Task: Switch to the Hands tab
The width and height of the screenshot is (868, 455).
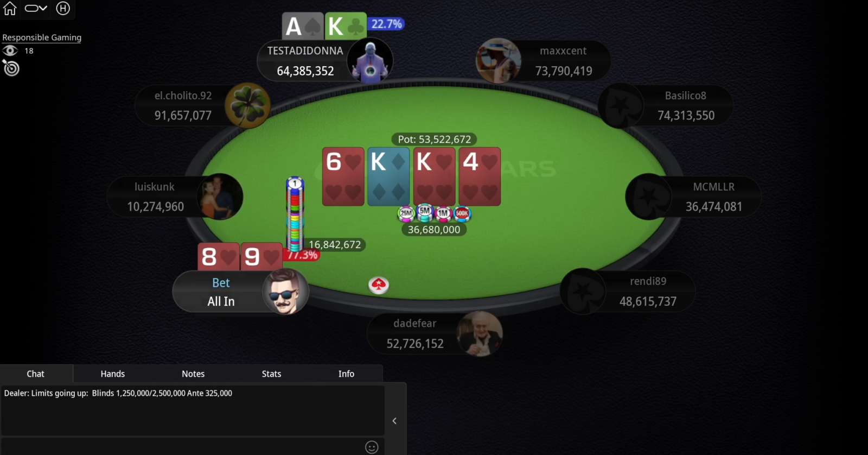Action: pos(112,374)
